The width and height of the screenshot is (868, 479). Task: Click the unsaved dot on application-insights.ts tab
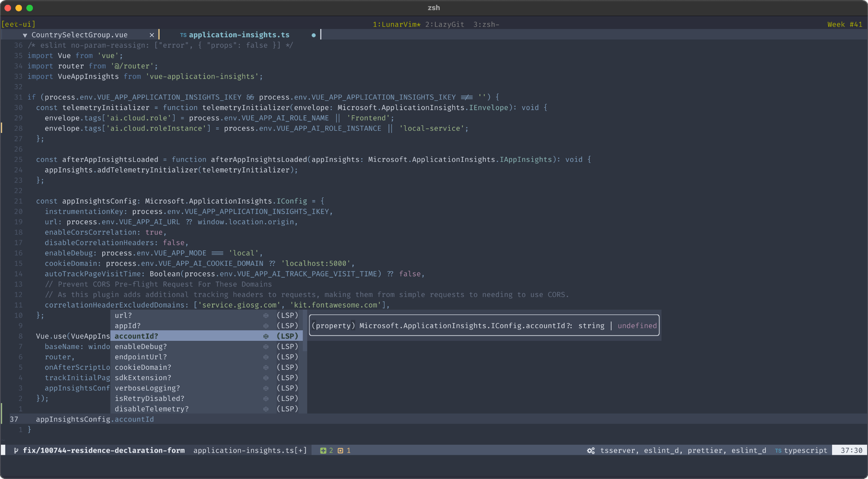(x=313, y=35)
